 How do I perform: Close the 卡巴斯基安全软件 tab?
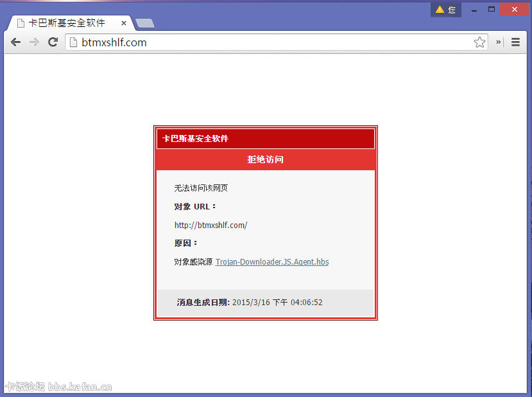[x=124, y=23]
